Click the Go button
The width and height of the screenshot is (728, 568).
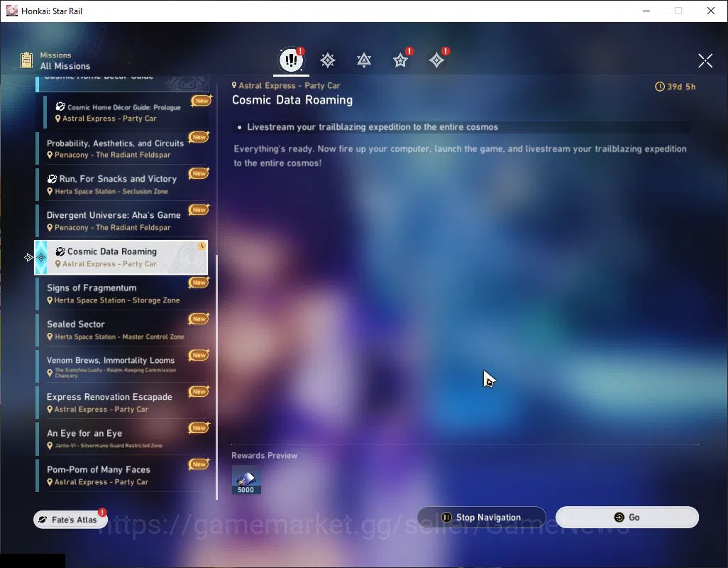(x=627, y=518)
